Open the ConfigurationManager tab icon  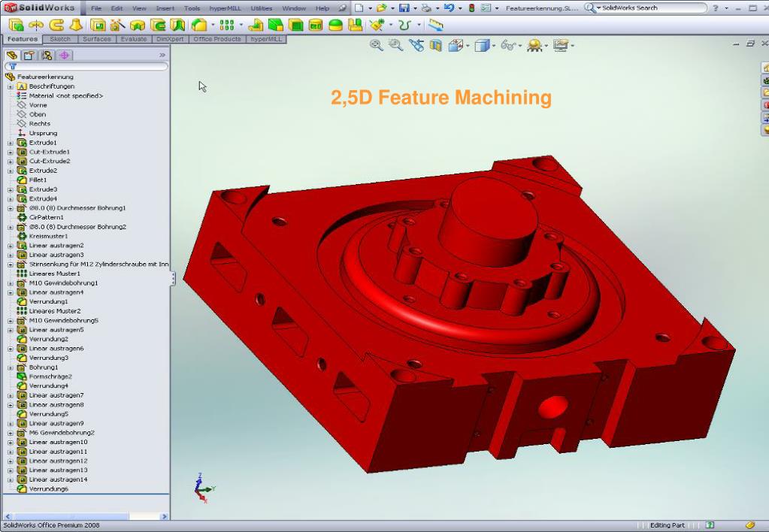click(x=47, y=55)
